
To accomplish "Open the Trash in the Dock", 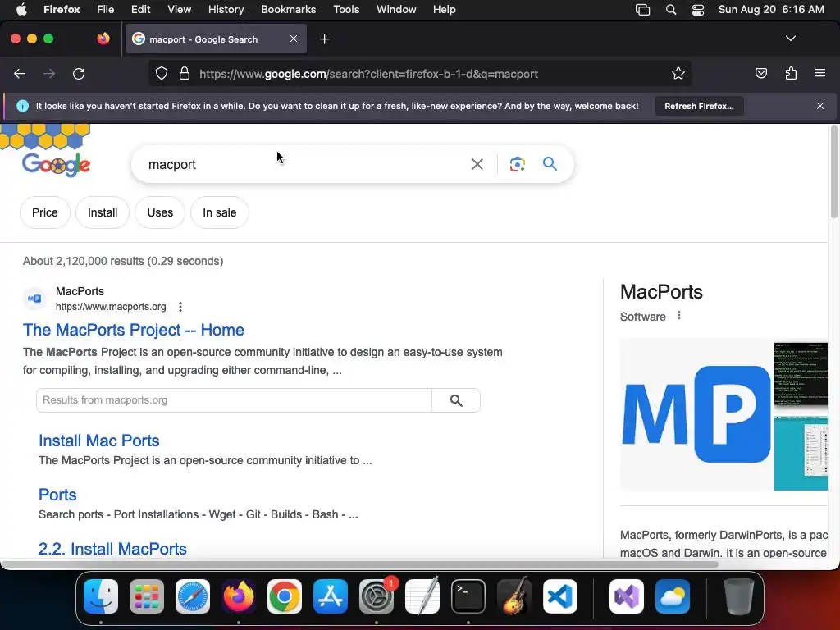I will pyautogui.click(x=739, y=596).
